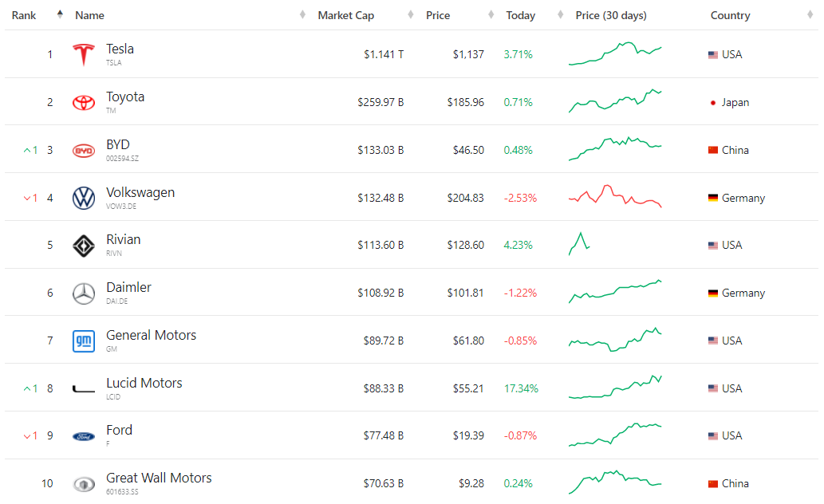
Task: Click Great Wall Motors' 30-day chart
Action: (615, 482)
